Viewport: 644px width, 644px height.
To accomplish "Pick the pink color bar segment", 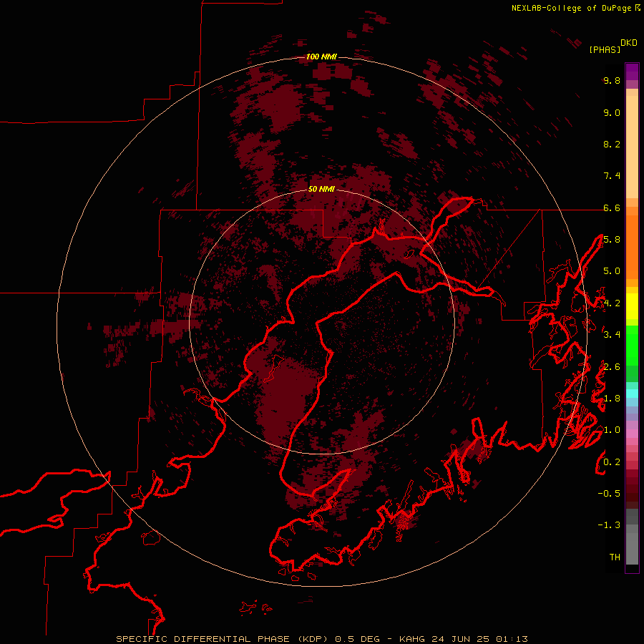I will [632, 434].
